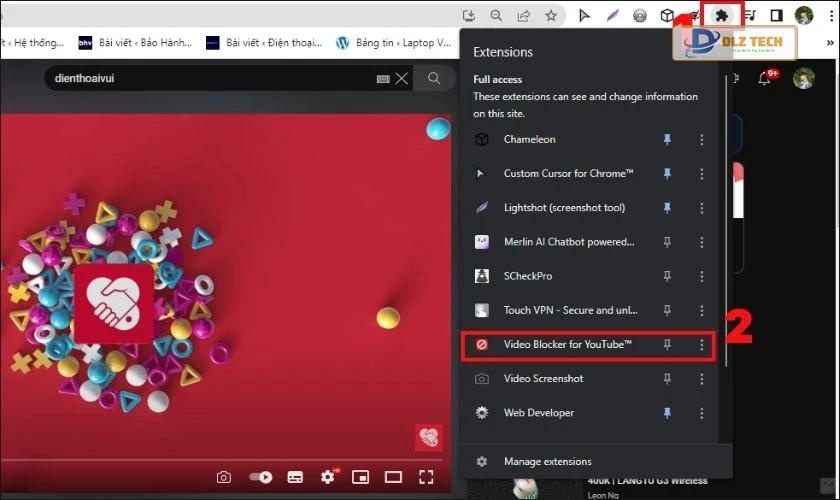The height and width of the screenshot is (500, 840).
Task: Click the zoom magnifier icon in address bar
Action: (496, 16)
